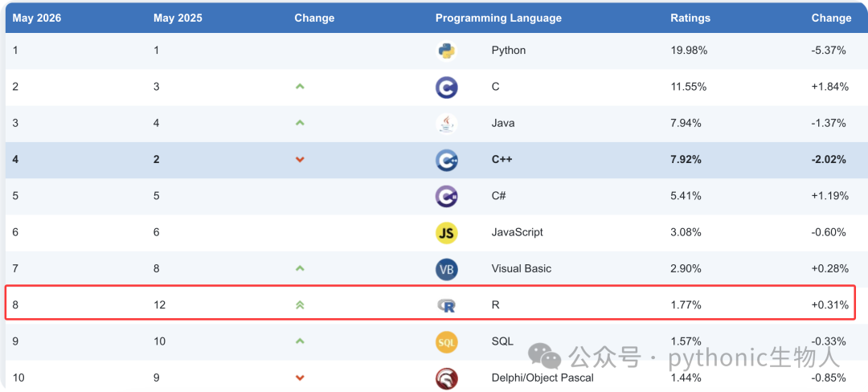Viewport: 868px width, 392px height.
Task: Click the 1.44% Delphi rating
Action: [686, 378]
